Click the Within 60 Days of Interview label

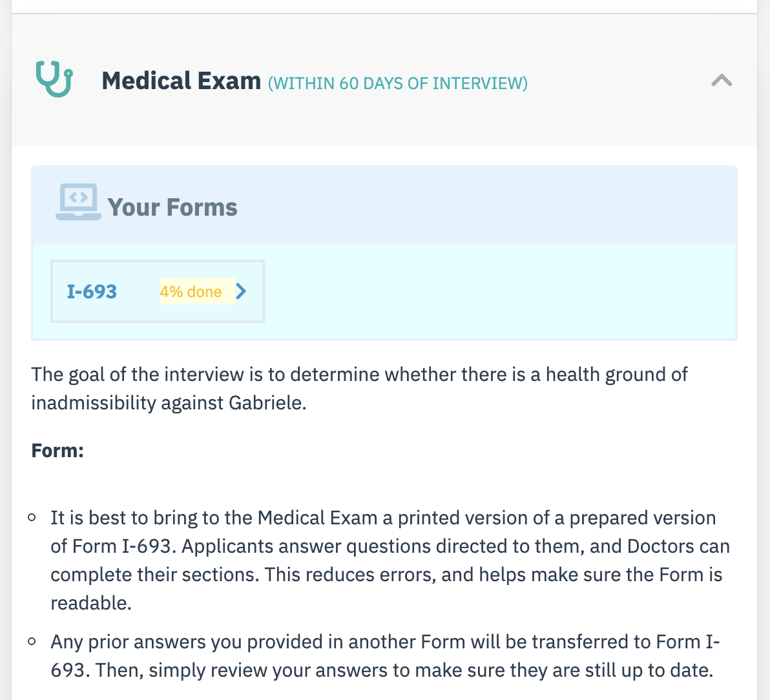[398, 83]
